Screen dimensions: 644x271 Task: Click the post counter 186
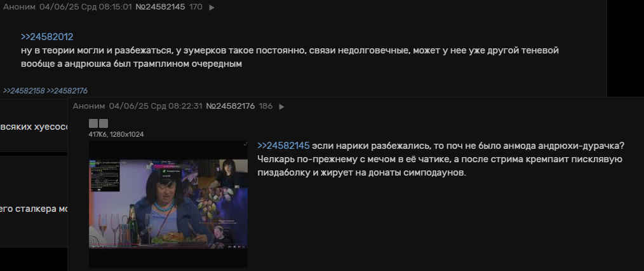click(x=265, y=106)
